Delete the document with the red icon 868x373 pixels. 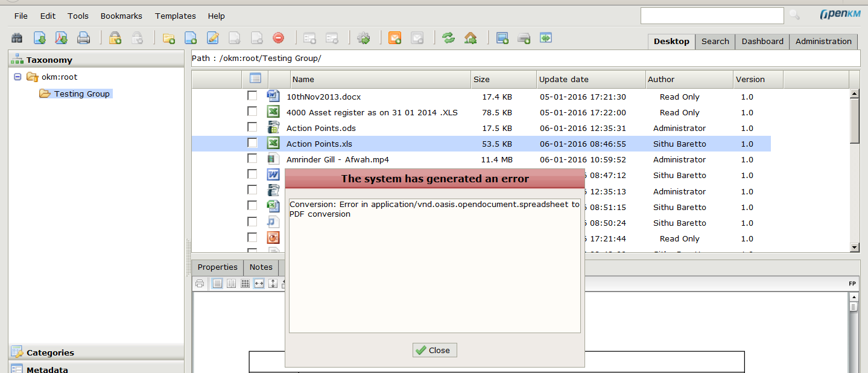click(x=277, y=37)
